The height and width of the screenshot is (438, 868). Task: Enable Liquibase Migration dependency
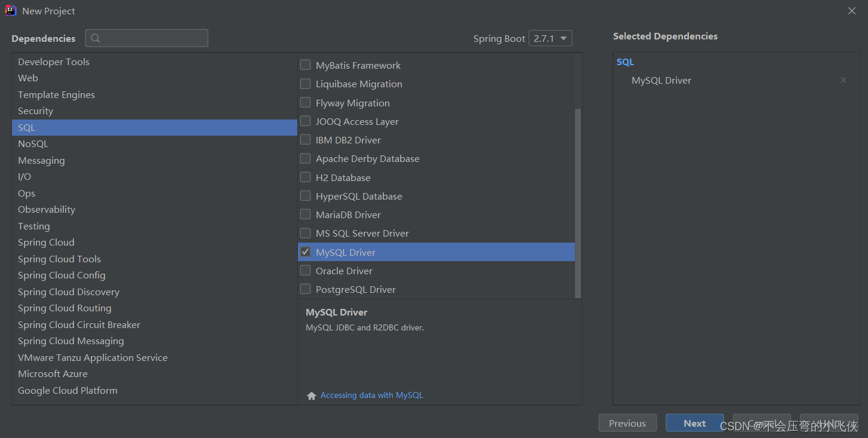point(305,84)
